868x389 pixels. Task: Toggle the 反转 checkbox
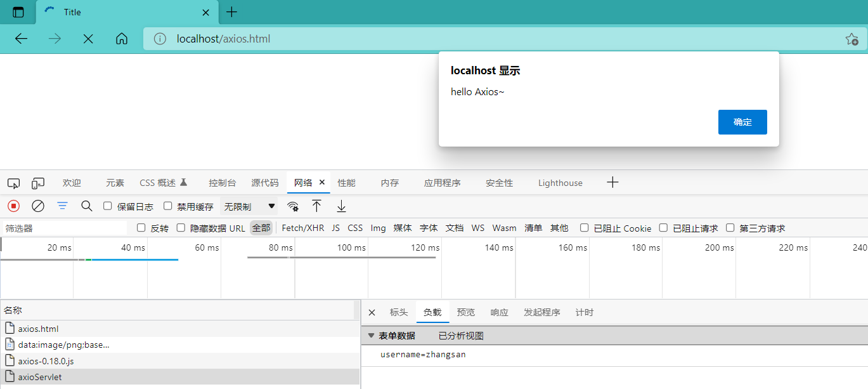(x=141, y=228)
